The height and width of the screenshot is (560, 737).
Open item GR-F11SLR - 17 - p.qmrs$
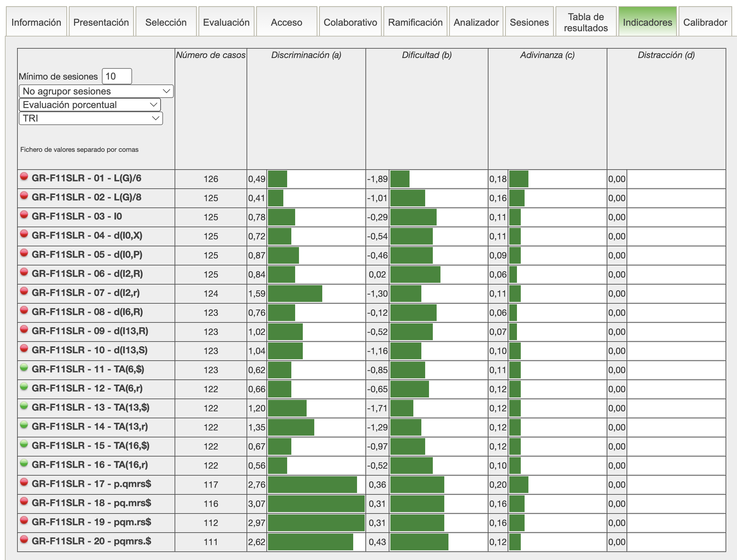91,484
